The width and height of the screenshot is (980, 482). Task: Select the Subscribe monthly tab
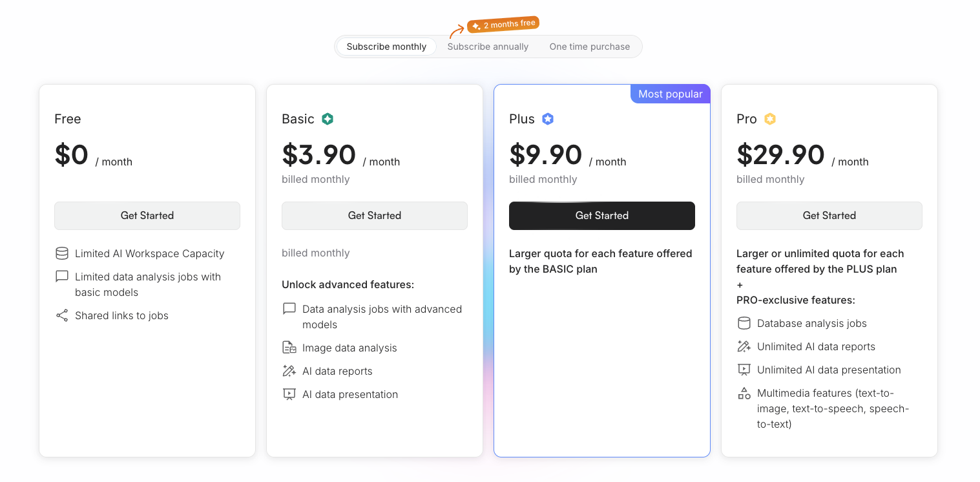(x=386, y=47)
